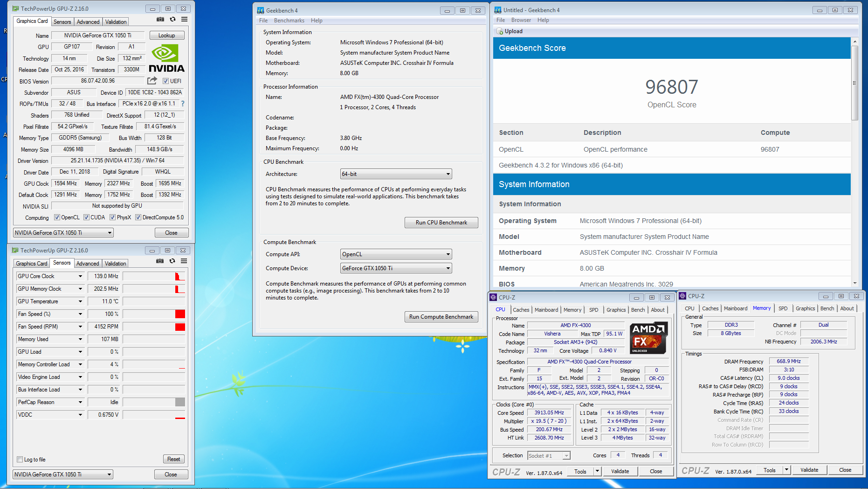The height and width of the screenshot is (489, 868).
Task: Click Close button in top GPU-Z window
Action: (x=171, y=233)
